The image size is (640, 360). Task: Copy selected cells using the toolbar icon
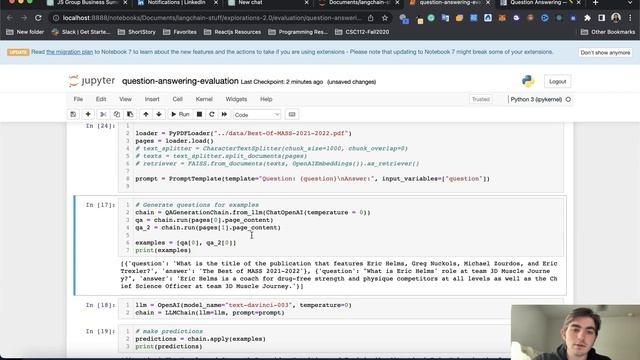(117, 115)
